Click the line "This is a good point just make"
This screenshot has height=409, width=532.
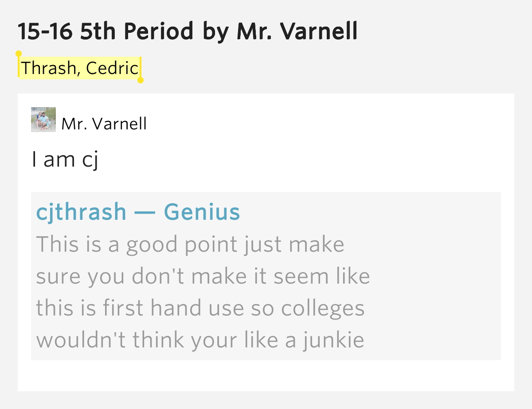point(190,244)
